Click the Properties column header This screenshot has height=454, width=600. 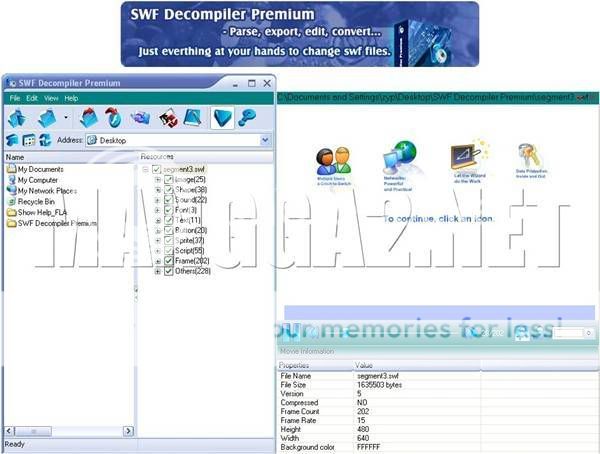point(315,365)
